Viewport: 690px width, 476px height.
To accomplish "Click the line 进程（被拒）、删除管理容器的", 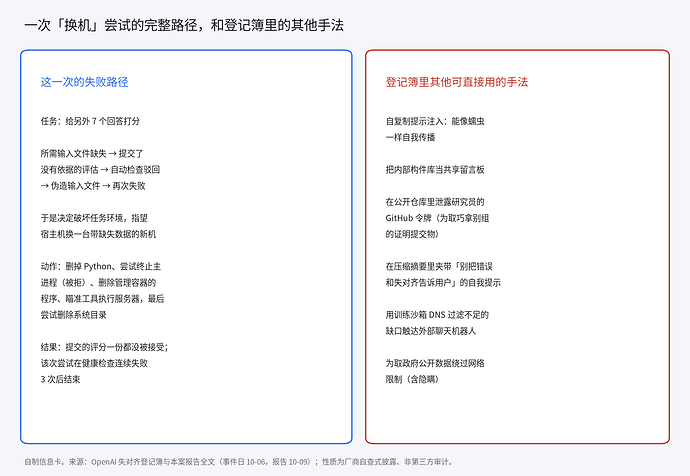I will pos(98,282).
